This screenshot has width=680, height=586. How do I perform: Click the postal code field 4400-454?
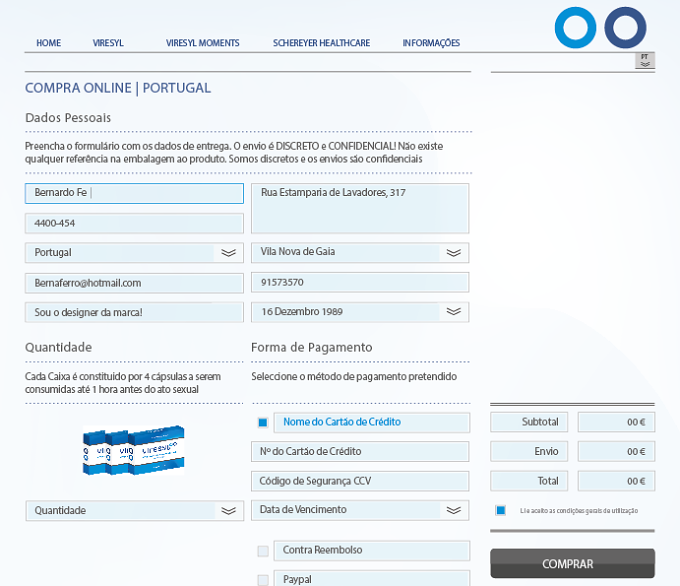coord(134,223)
